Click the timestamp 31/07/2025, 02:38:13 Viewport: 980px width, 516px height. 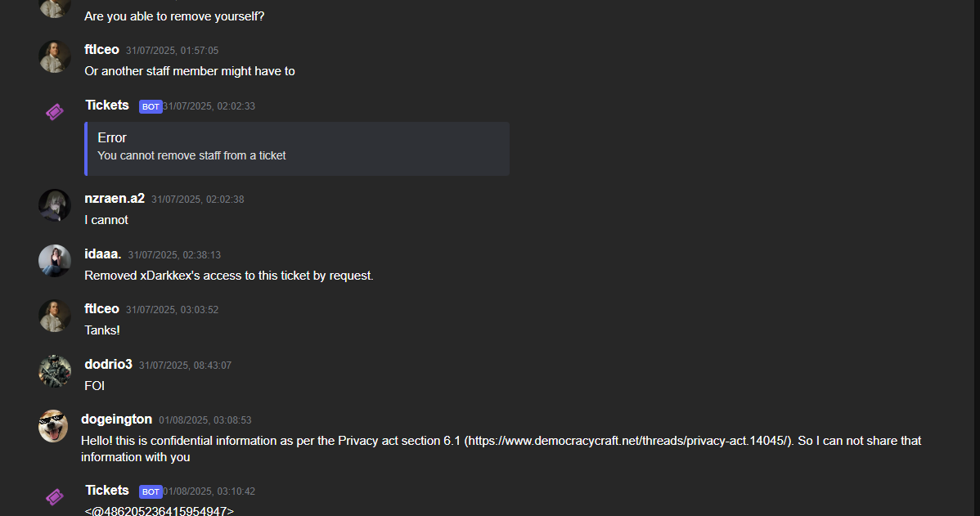pyautogui.click(x=174, y=255)
